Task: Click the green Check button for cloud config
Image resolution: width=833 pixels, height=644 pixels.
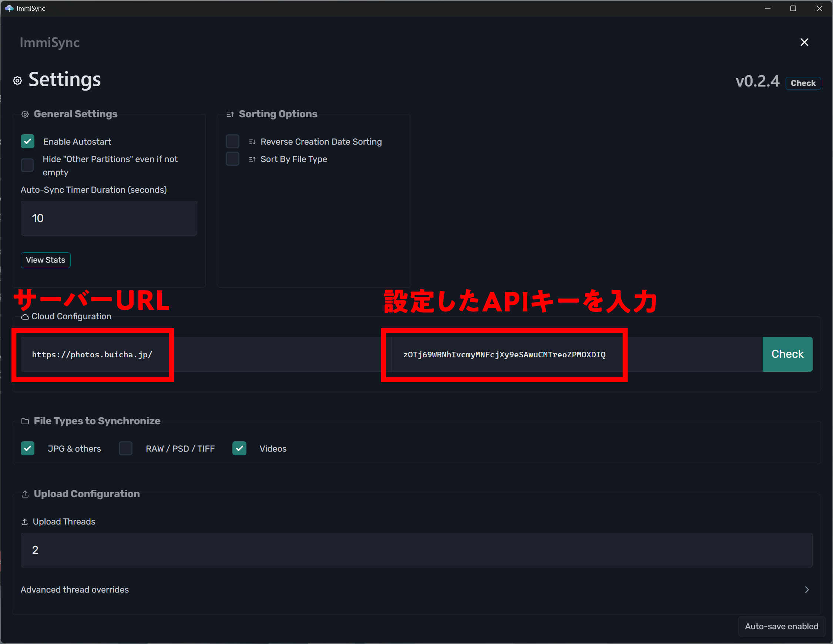Action: [x=787, y=354]
